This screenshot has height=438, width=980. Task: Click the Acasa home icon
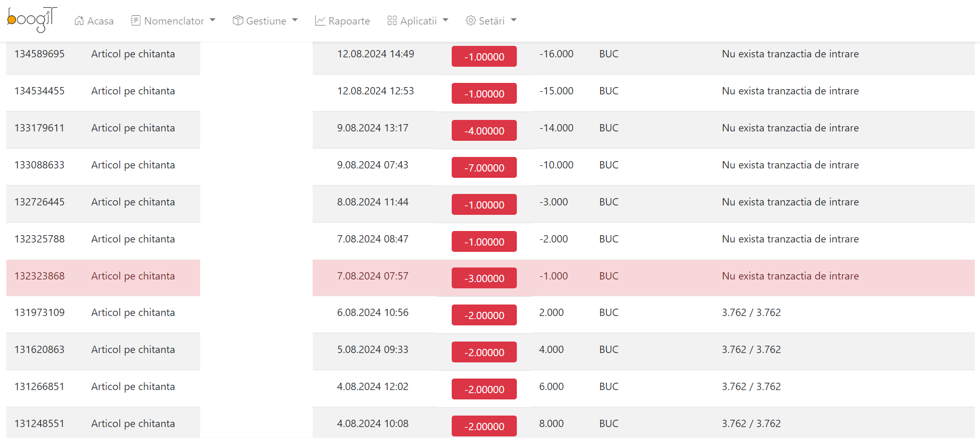coord(79,21)
